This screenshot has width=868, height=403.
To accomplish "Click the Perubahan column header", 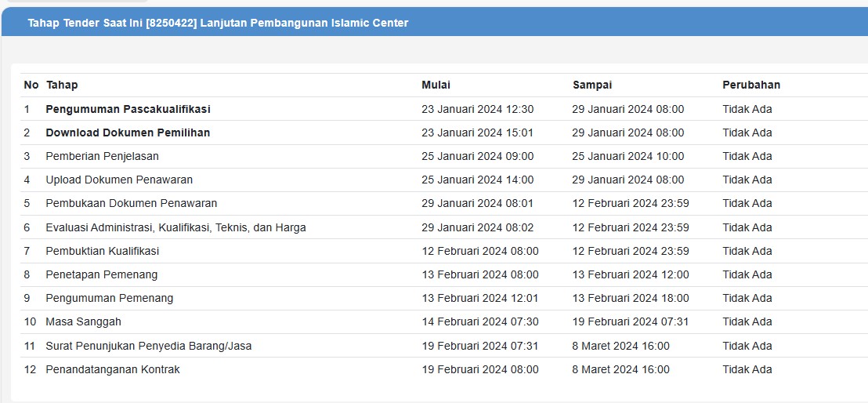I will (750, 85).
